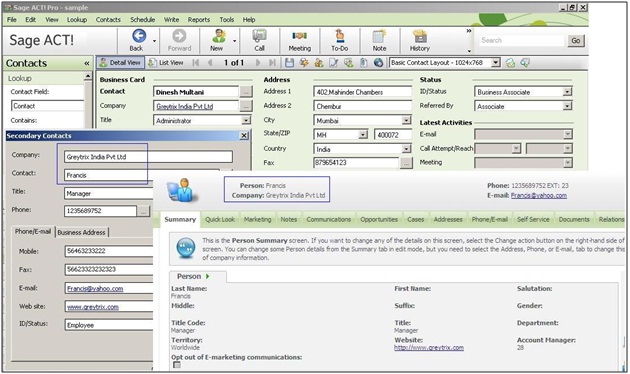The height and width of the screenshot is (374, 630).
Task: Open the Self Service tab
Action: coord(533,219)
